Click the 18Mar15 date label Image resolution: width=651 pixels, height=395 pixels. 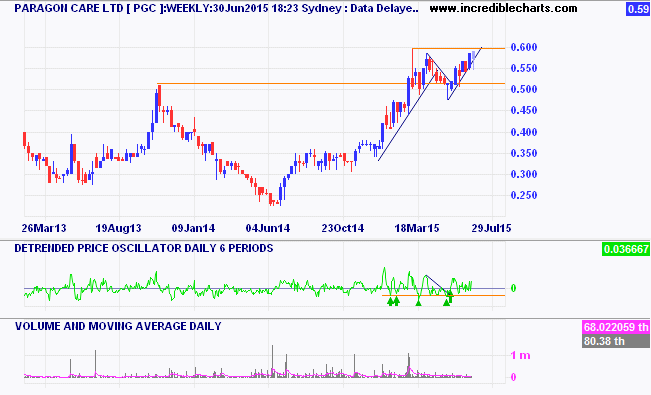pyautogui.click(x=417, y=228)
